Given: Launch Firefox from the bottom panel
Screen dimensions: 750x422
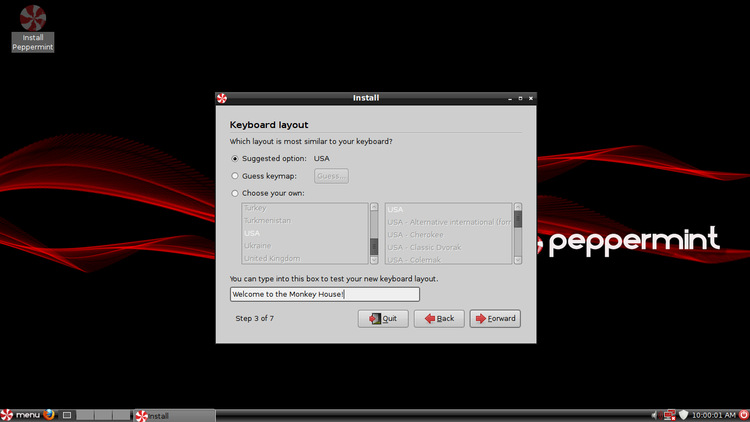Looking at the screenshot, I should 48,415.
